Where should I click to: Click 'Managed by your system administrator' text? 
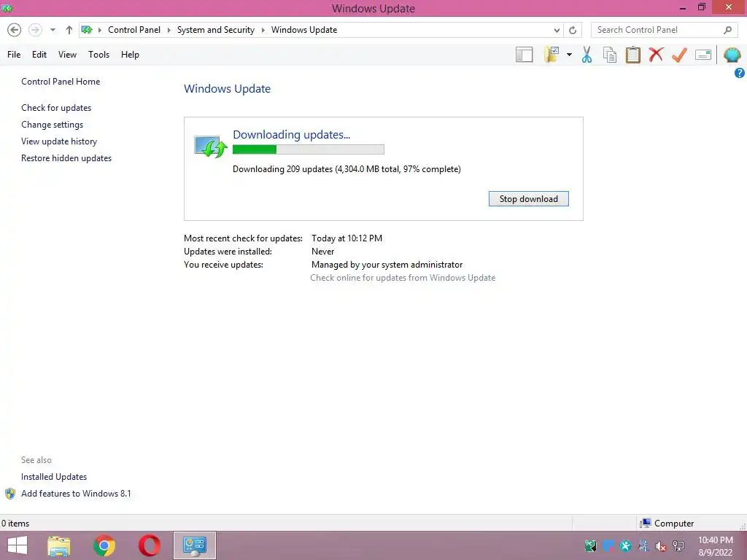387,265
